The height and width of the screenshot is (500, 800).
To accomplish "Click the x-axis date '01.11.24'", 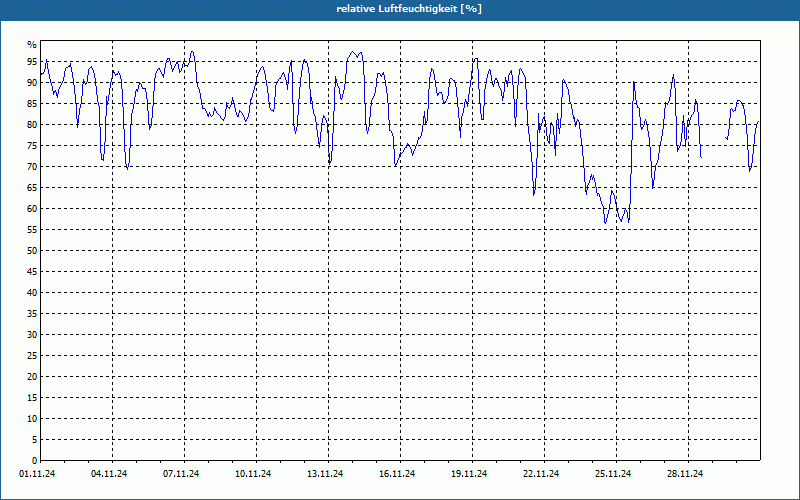I will coord(37,474).
